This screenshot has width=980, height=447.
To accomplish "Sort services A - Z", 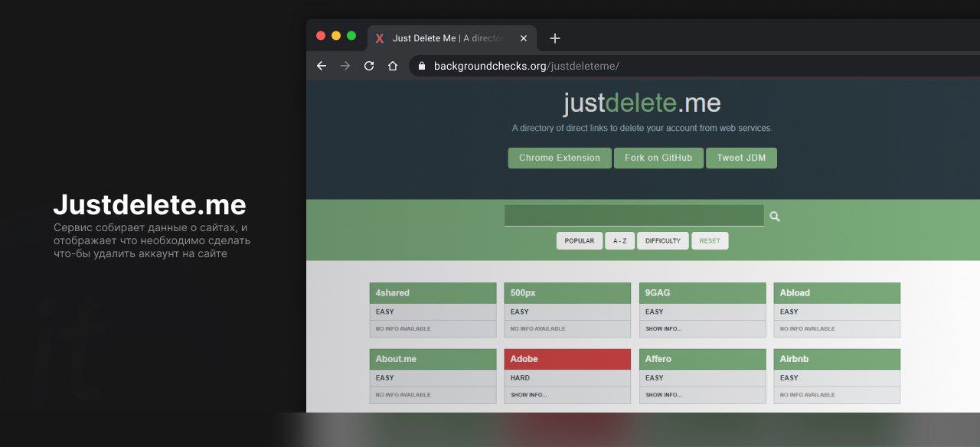I will click(x=619, y=241).
